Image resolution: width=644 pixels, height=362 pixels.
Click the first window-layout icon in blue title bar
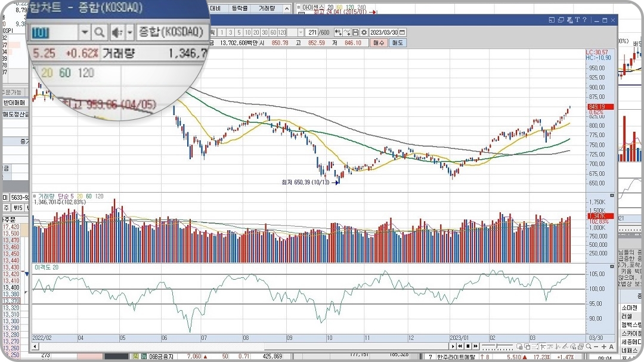[x=552, y=20]
